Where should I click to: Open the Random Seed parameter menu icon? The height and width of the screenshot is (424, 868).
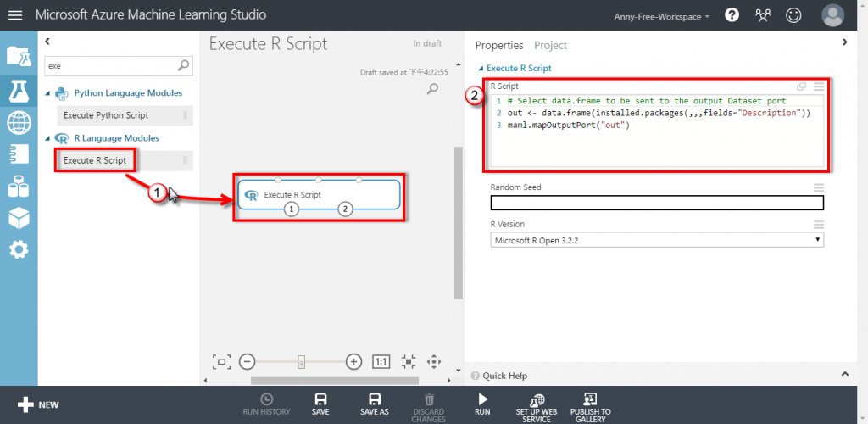tap(819, 187)
